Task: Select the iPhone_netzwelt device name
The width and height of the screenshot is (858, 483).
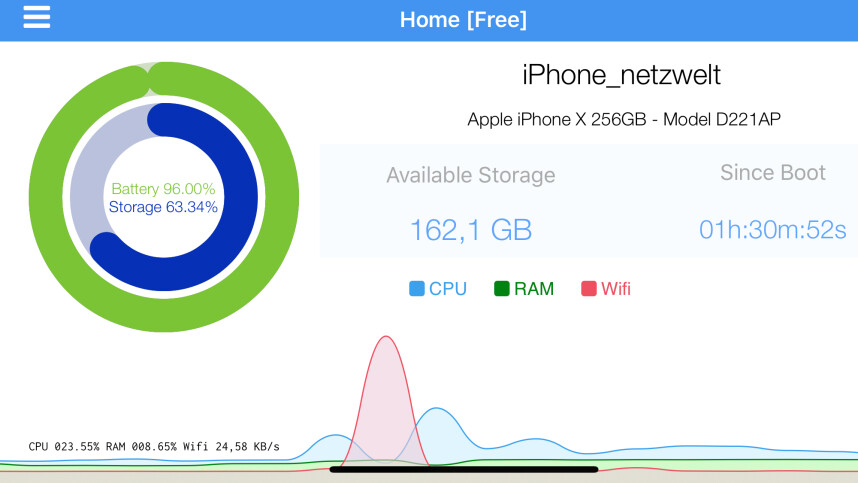Action: click(x=621, y=74)
